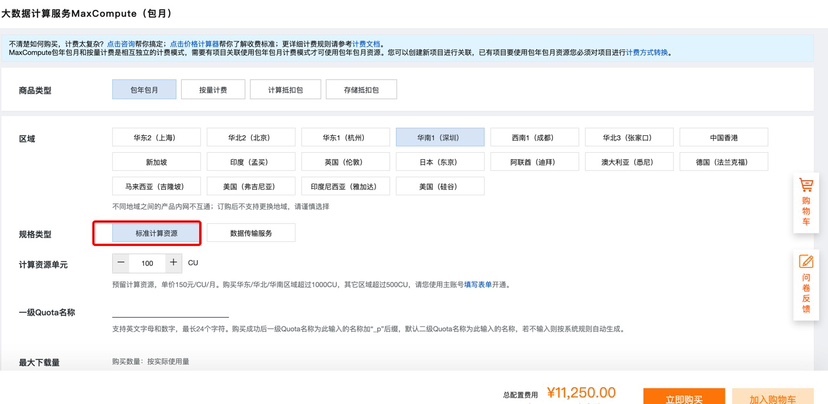Choose region 澳大利亚（悉尼）
Viewport: 828px width, 404px height.
pos(629,162)
